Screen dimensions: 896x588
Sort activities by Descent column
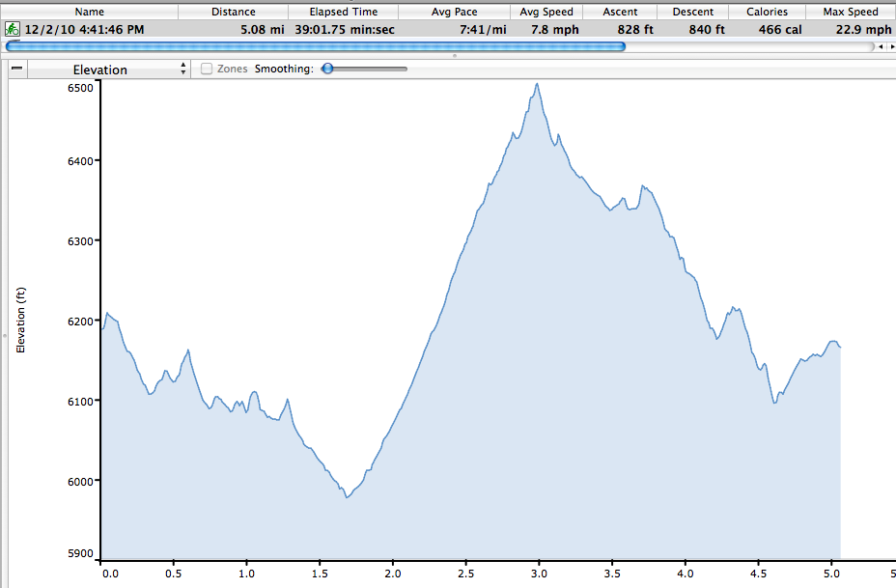click(x=692, y=12)
